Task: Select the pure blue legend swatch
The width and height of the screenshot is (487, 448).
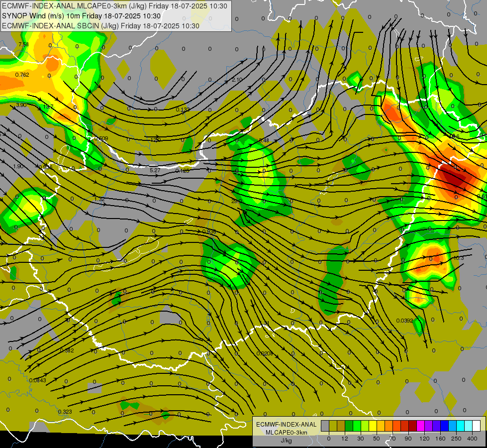Action: pyautogui.click(x=444, y=426)
